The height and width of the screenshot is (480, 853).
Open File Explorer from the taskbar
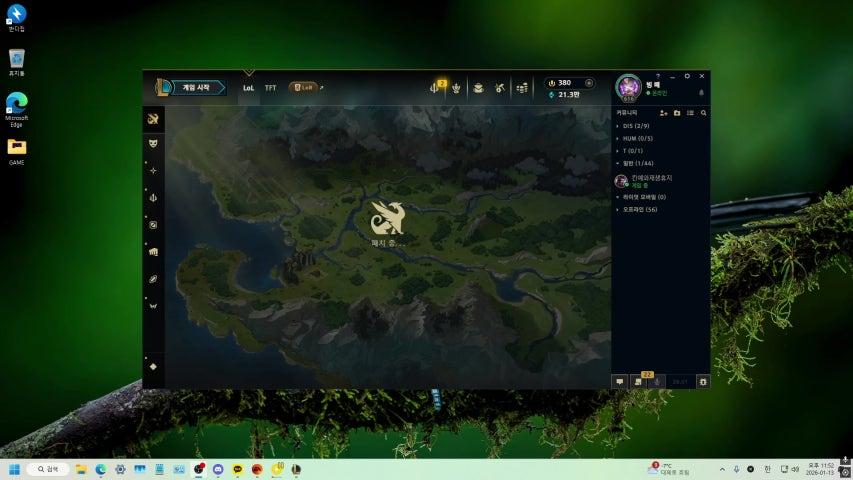click(81, 469)
